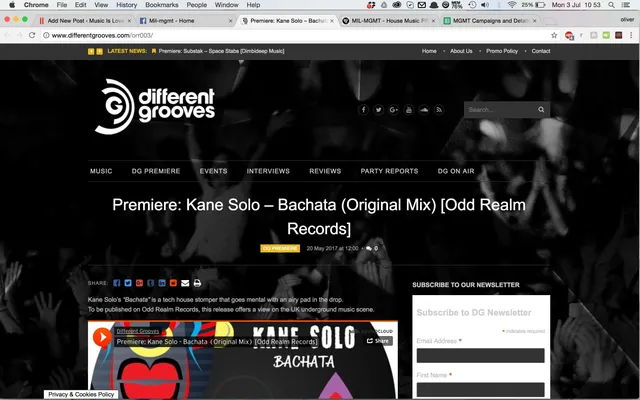Open Different Grooves SoundCloud in header
The image size is (640, 400).
[x=424, y=110]
